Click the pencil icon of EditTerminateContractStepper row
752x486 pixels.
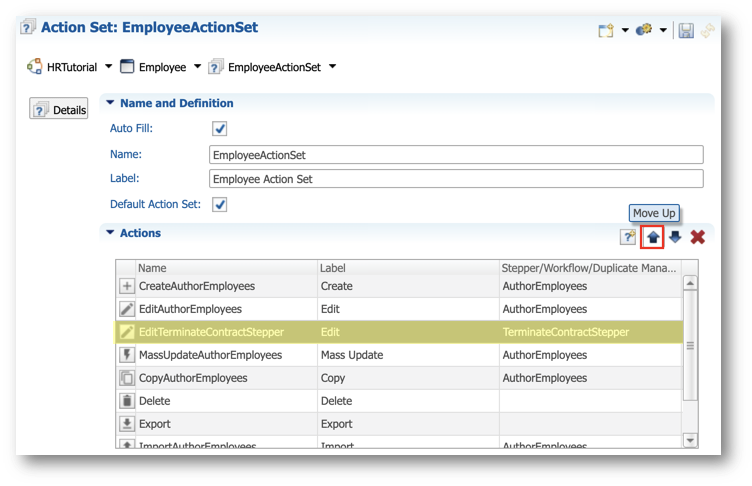coord(127,332)
